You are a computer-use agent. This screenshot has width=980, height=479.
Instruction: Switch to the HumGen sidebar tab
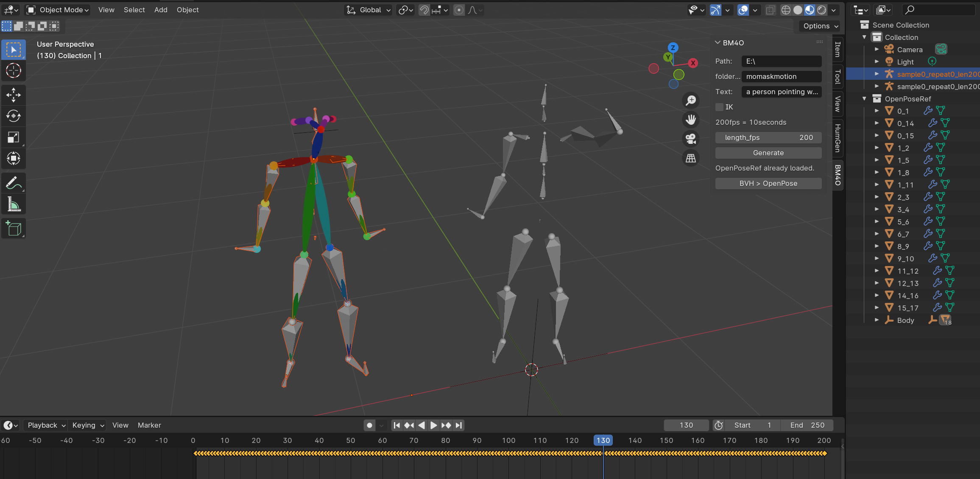click(838, 138)
